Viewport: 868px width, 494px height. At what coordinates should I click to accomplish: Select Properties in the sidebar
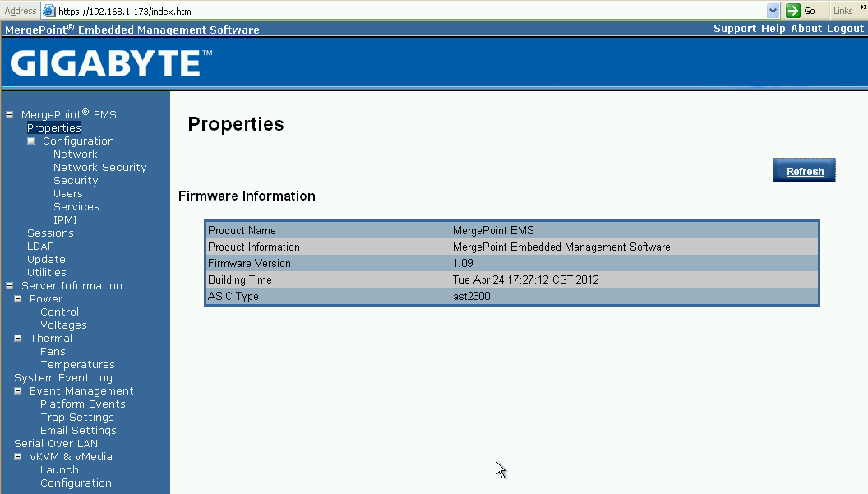click(x=53, y=128)
